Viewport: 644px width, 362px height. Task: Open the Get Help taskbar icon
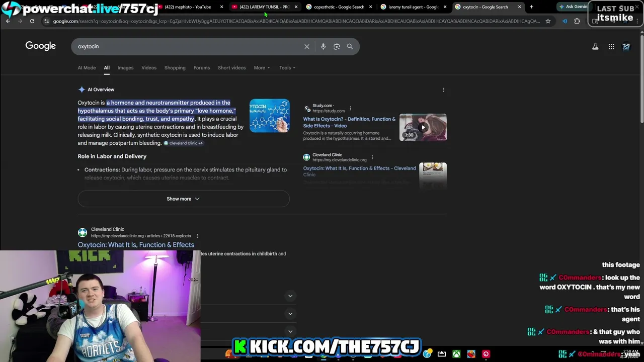pyautogui.click(x=427, y=354)
